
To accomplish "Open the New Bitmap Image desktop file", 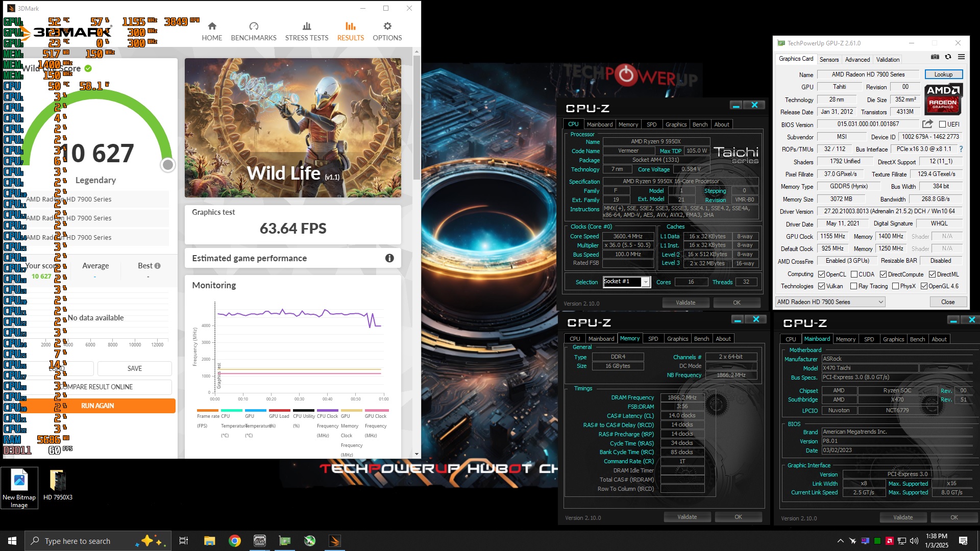I will (19, 488).
